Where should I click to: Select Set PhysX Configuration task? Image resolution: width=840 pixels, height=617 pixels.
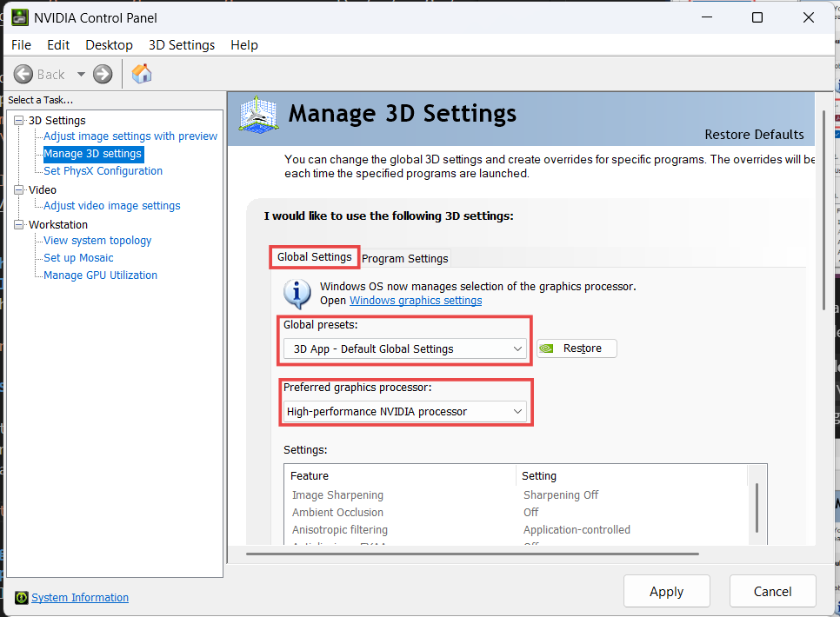(x=103, y=171)
